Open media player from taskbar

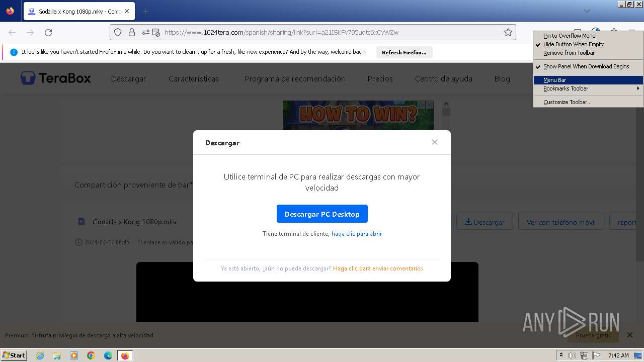point(74,355)
